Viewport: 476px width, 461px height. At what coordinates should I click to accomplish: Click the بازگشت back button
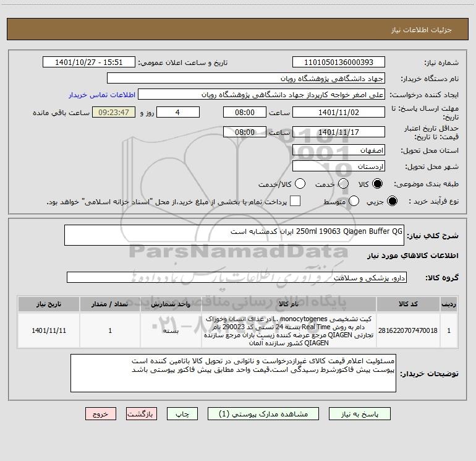tap(142, 414)
